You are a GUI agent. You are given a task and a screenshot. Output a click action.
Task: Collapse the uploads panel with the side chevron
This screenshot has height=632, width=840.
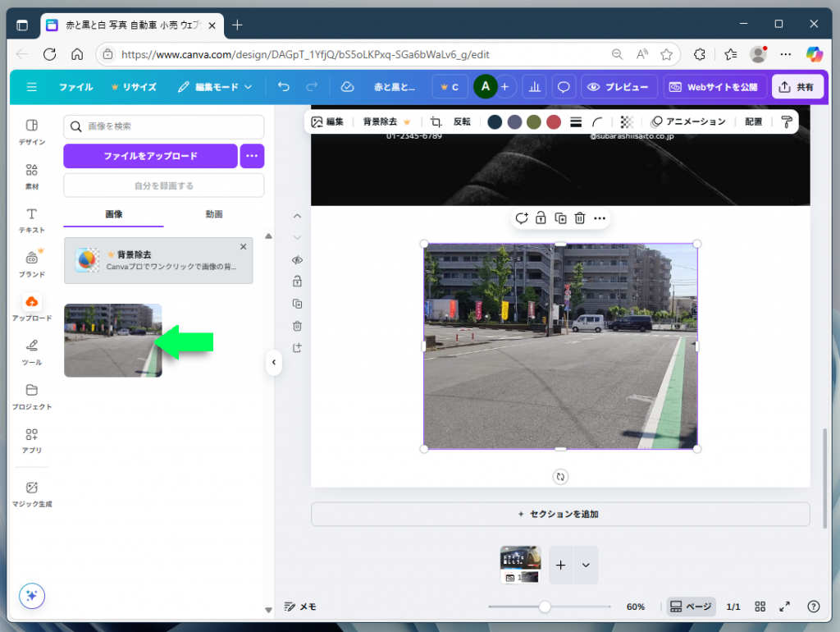273,363
